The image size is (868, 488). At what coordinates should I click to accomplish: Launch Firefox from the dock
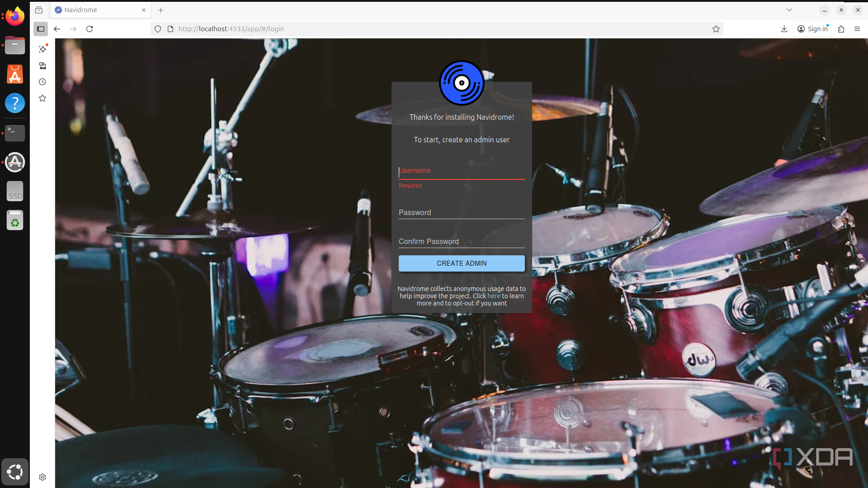point(15,17)
